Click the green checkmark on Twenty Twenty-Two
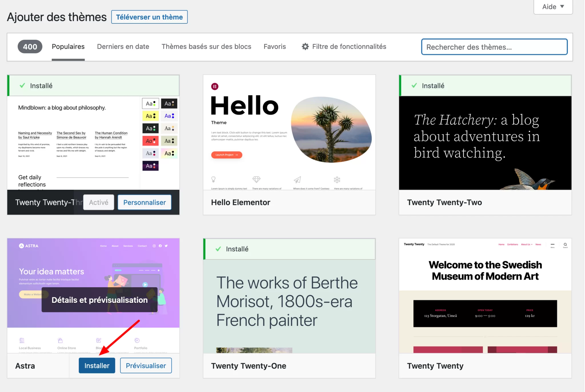This screenshot has width=585, height=392. click(414, 86)
